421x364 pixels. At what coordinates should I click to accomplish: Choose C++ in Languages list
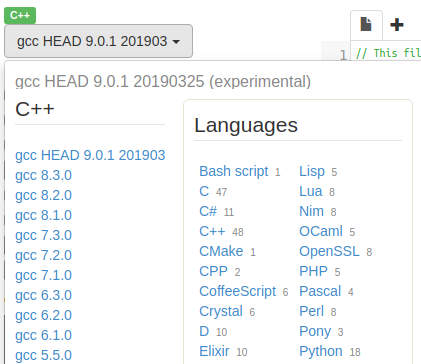pos(212,231)
